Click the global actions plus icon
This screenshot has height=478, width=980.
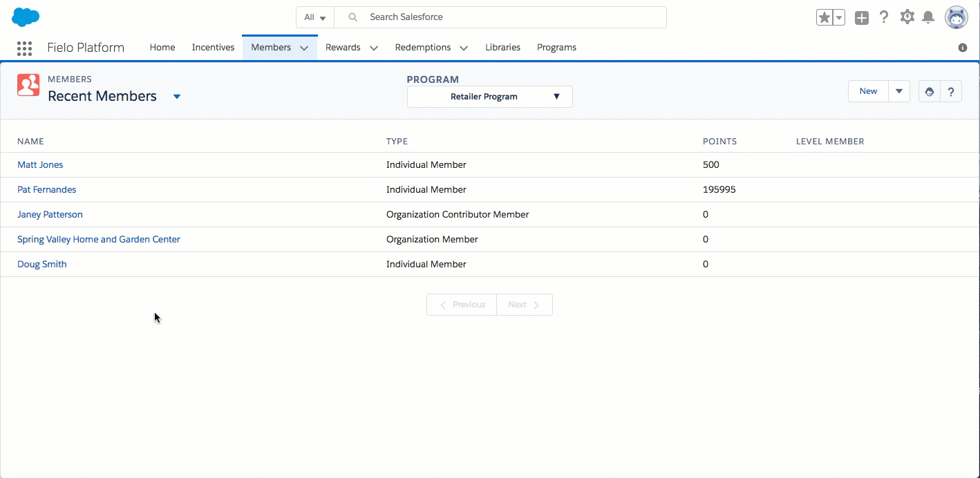[x=861, y=18]
